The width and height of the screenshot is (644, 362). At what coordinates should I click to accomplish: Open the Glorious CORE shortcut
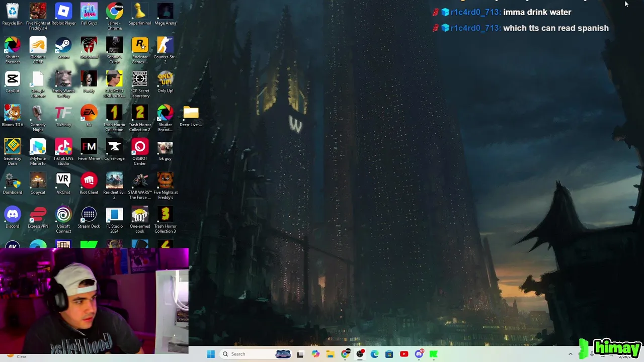pos(38,50)
